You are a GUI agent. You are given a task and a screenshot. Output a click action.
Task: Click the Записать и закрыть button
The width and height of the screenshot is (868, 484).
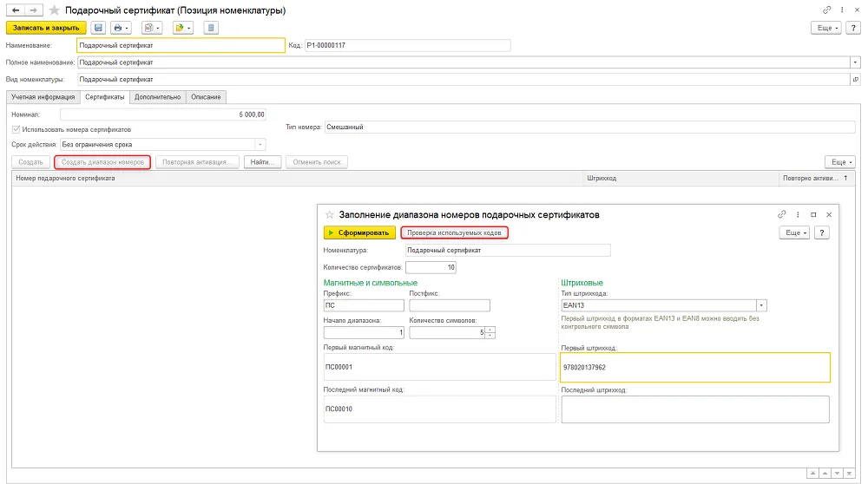(x=46, y=28)
